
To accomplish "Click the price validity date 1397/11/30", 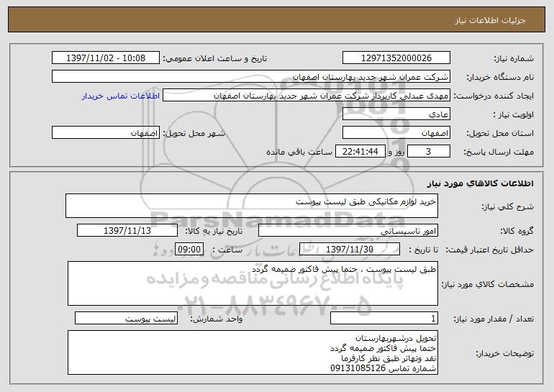I will pos(350,250).
